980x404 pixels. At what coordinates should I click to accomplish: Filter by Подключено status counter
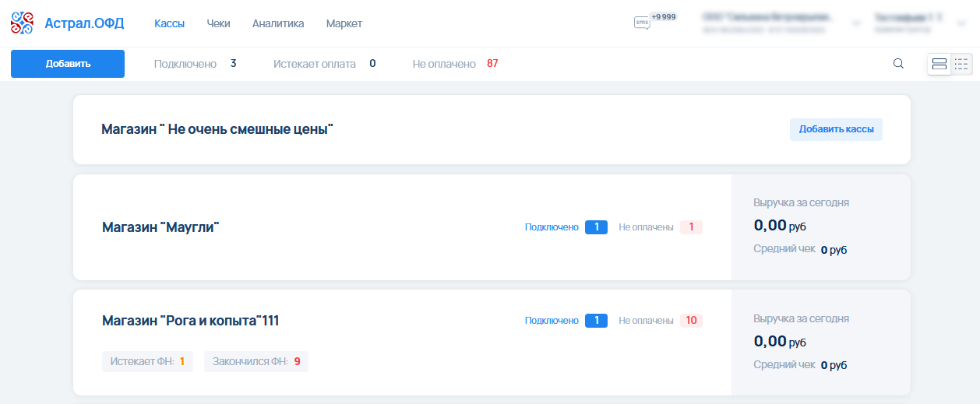point(195,64)
